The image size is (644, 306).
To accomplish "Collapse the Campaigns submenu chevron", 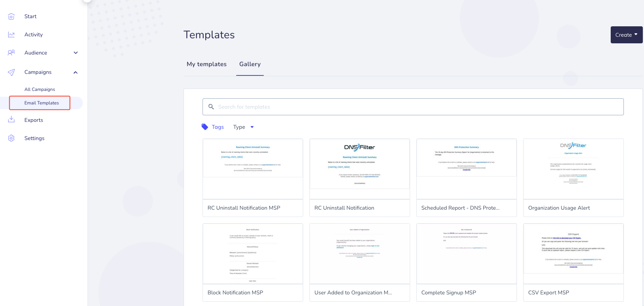I will click(76, 72).
